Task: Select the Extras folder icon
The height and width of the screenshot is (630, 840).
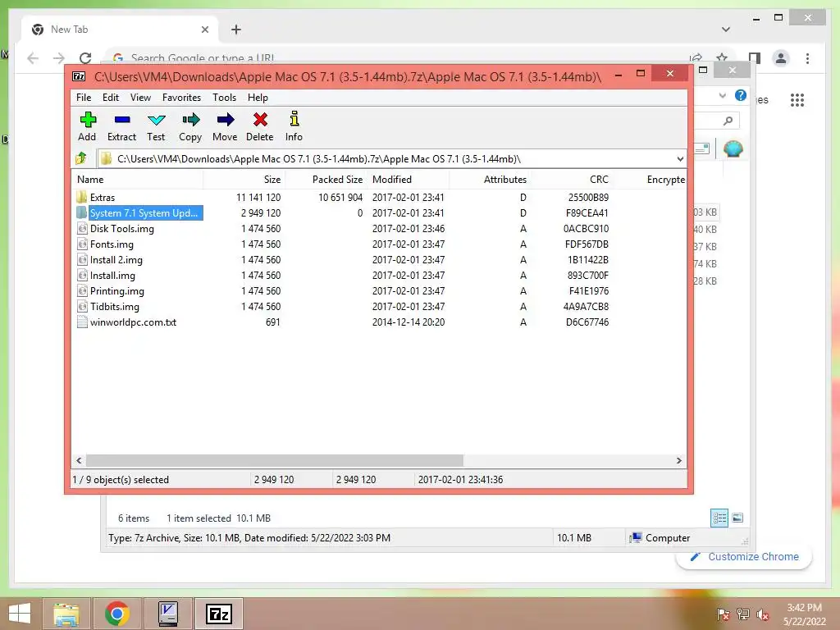Action: point(81,197)
